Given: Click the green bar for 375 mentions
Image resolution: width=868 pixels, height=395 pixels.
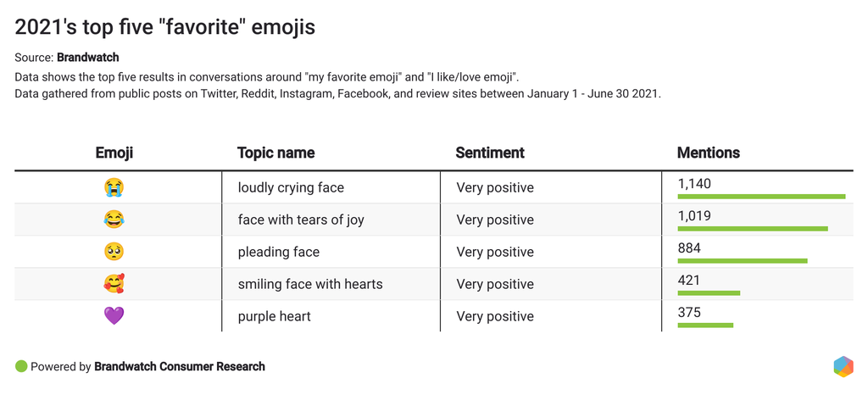Looking at the screenshot, I should point(705,325).
